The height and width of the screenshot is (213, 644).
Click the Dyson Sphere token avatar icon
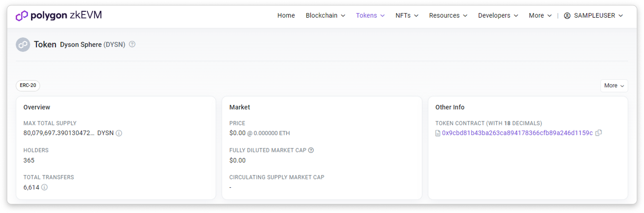[x=23, y=45]
